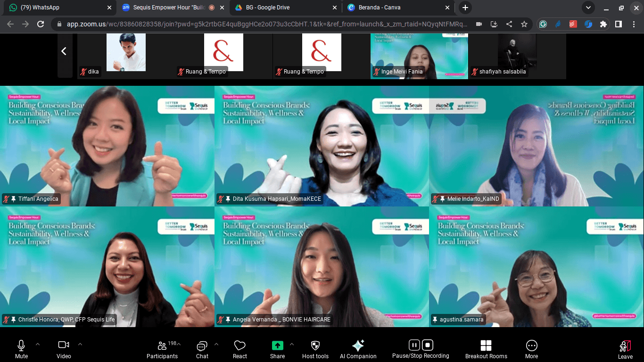Pause the recording
This screenshot has height=362, width=644.
tap(414, 345)
